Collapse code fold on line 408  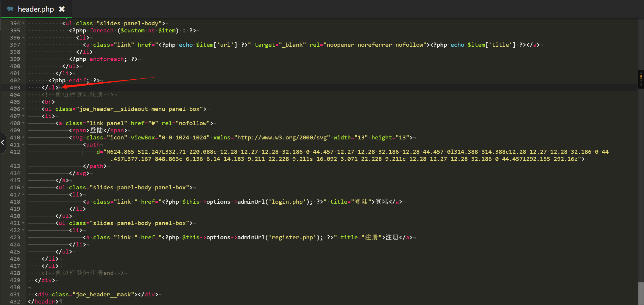click(x=23, y=123)
